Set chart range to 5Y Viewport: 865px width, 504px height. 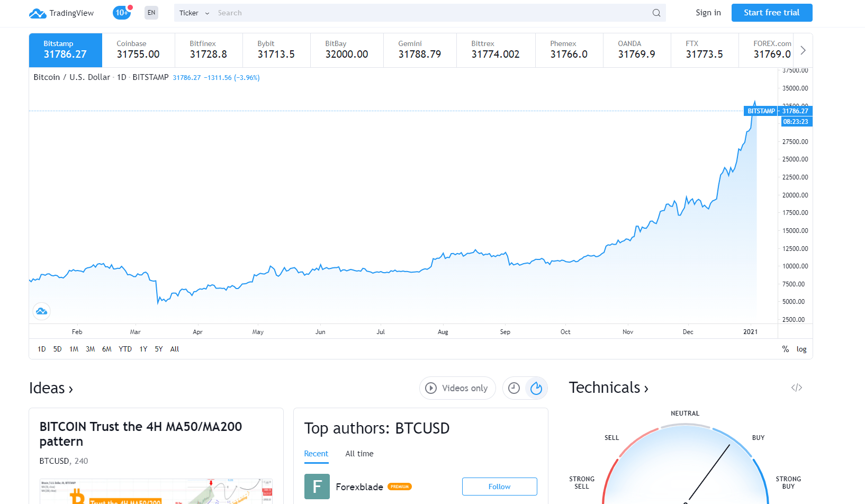pyautogui.click(x=159, y=349)
